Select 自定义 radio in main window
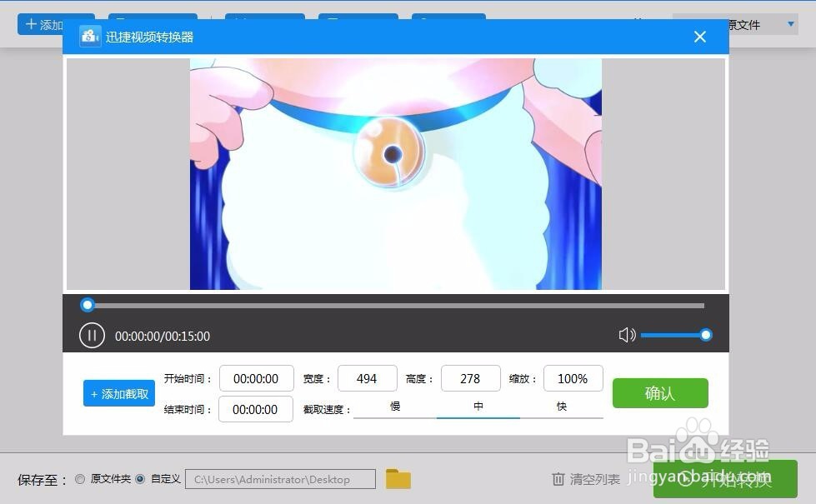Image resolution: width=816 pixels, height=504 pixels. point(140,479)
